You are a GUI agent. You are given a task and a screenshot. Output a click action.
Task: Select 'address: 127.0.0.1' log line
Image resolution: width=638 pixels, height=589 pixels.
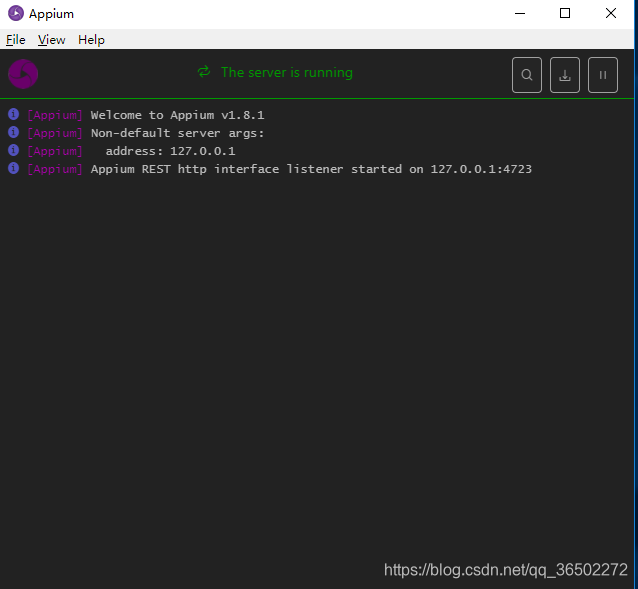click(x=170, y=151)
